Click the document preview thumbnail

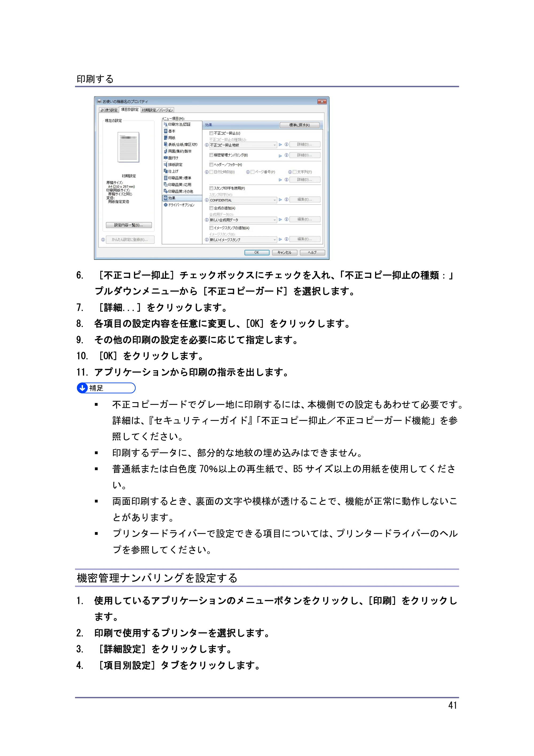[128, 147]
